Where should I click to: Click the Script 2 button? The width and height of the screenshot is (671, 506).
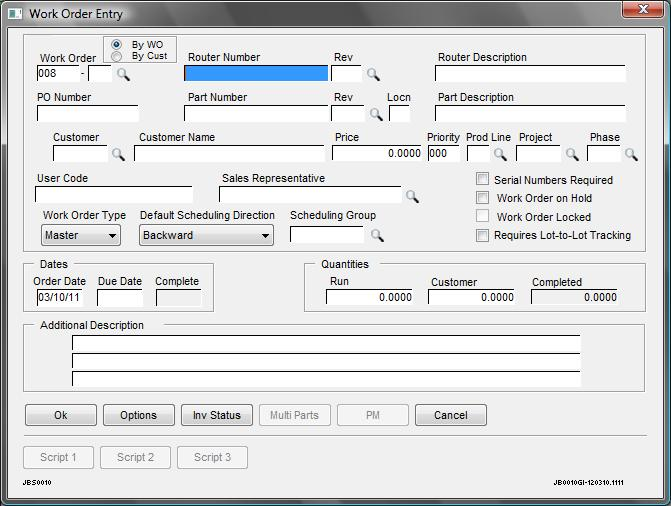pos(135,457)
